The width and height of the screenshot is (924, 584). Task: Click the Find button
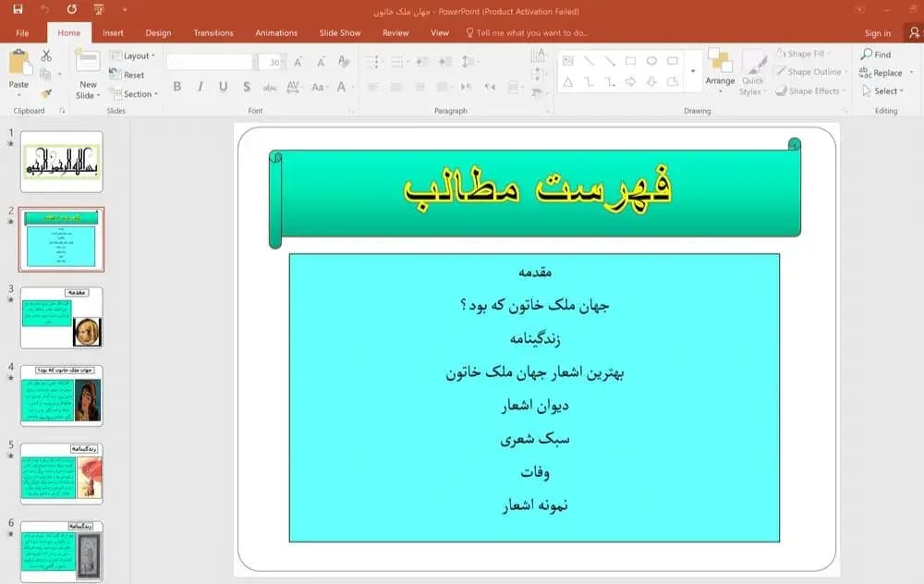[x=876, y=55]
